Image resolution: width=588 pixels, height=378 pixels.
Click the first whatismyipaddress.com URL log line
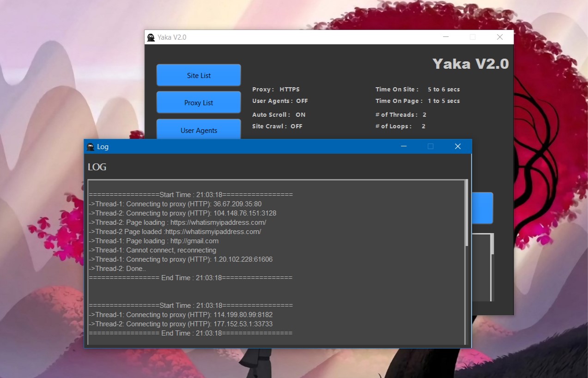[x=177, y=222]
